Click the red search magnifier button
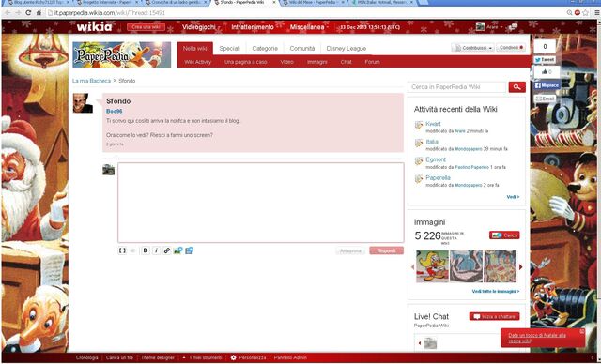The height and width of the screenshot is (364, 601). [517, 87]
